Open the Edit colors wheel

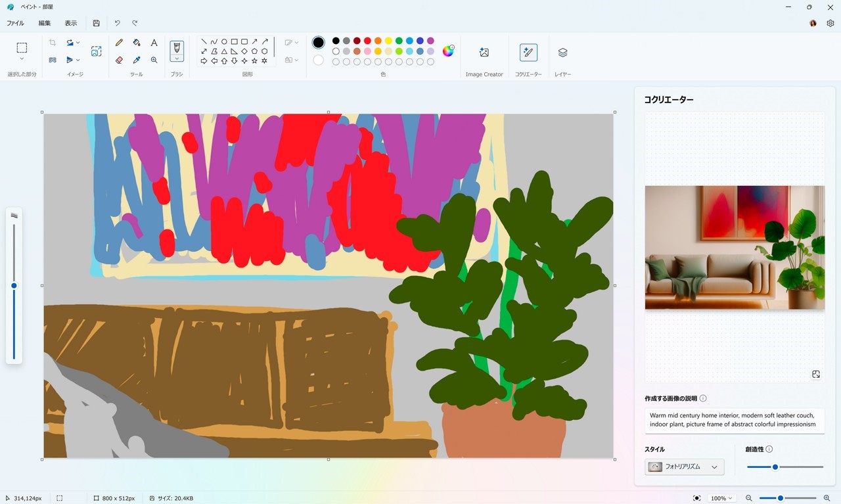(x=448, y=51)
